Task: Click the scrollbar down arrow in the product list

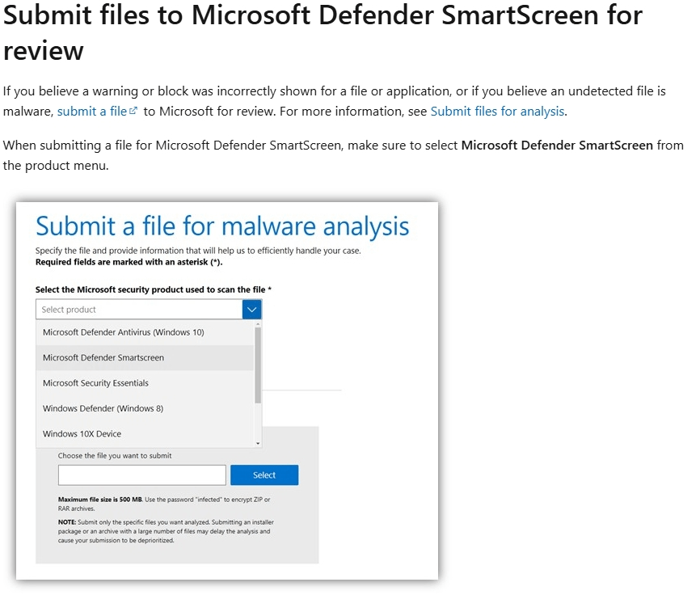Action: pyautogui.click(x=258, y=443)
